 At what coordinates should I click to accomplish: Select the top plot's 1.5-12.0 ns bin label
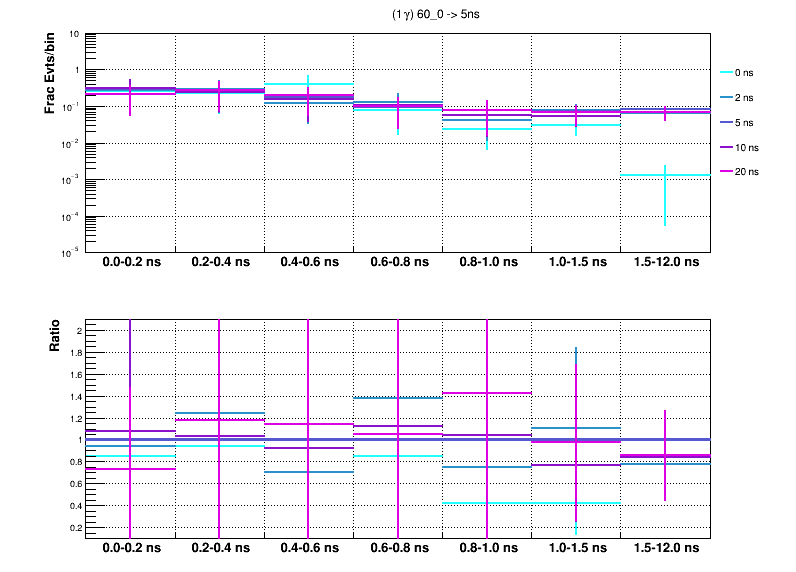pos(665,263)
